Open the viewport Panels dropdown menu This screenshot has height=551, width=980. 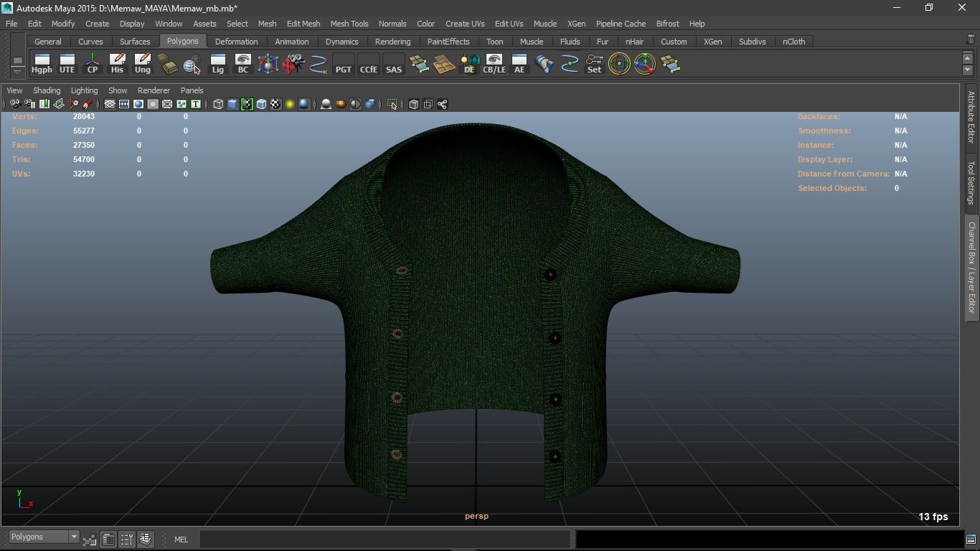[192, 90]
